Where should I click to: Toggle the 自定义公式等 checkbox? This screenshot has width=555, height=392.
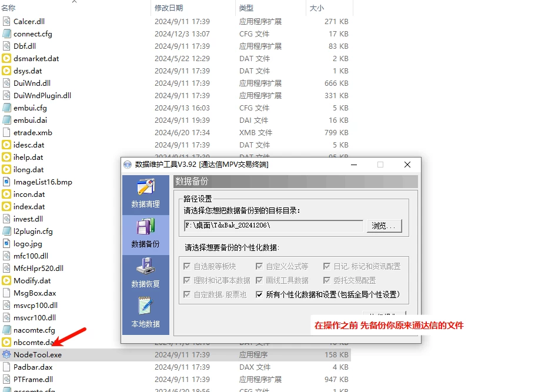[x=259, y=266]
